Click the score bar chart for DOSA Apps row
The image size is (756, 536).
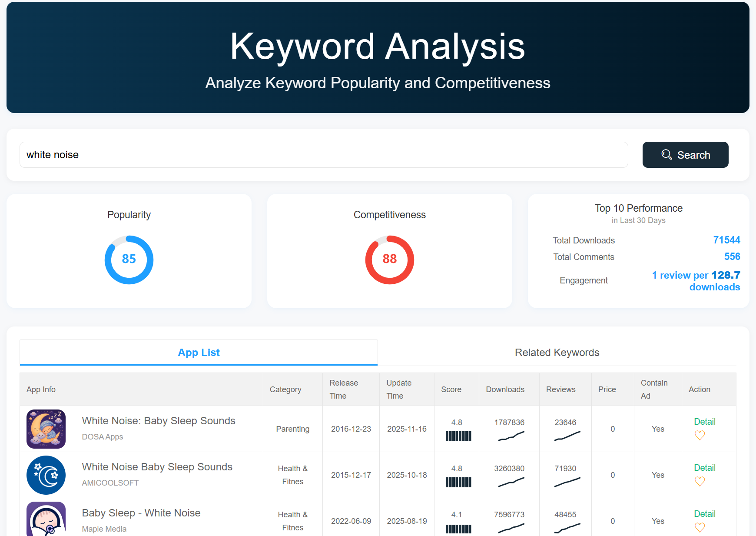click(458, 436)
